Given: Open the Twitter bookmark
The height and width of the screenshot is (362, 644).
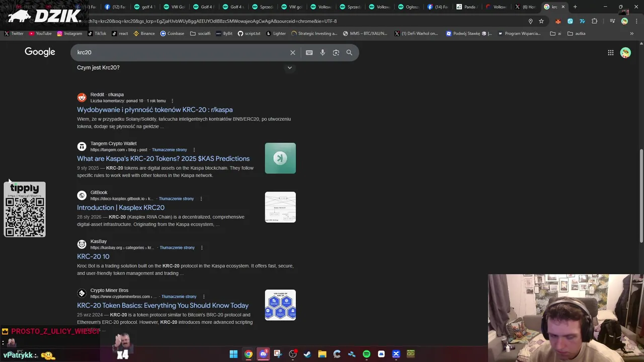Looking at the screenshot, I should click(14, 33).
